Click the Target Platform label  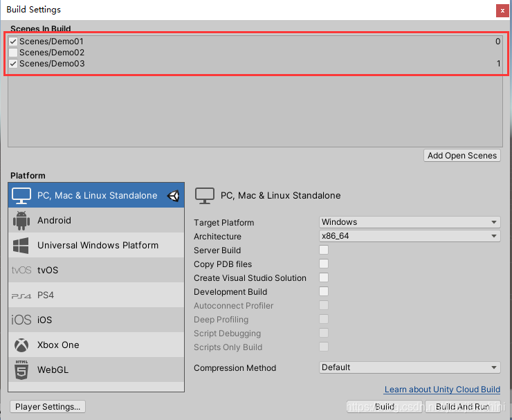[x=223, y=222]
